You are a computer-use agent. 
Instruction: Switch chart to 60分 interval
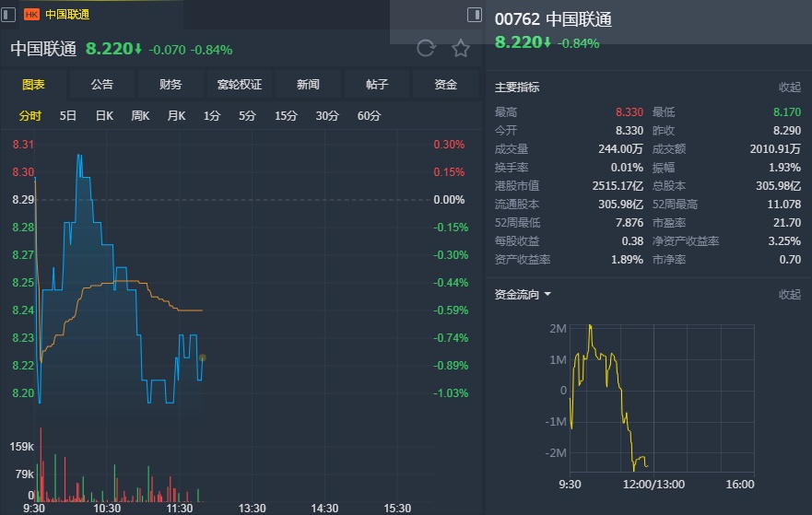coord(369,116)
